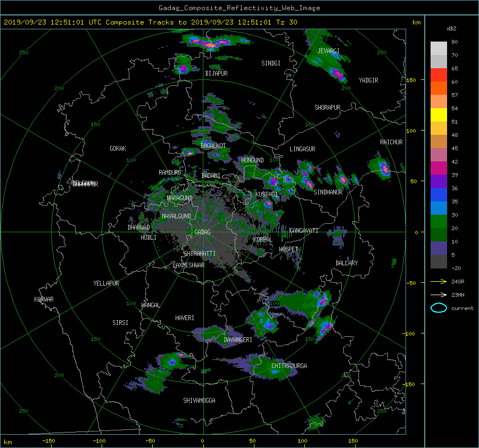This screenshot has width=479, height=448.
Task: Click the 0 bottom axis tick label
Action: coord(202,441)
